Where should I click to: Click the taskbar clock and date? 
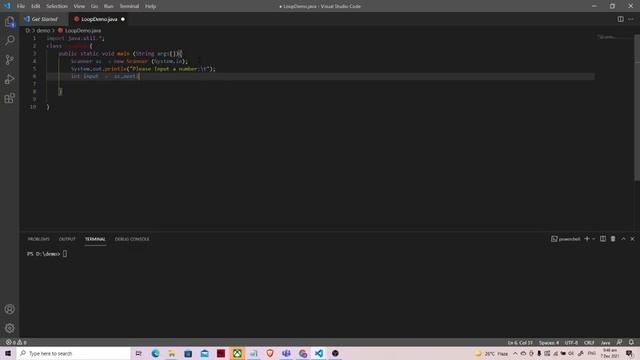pyautogui.click(x=610, y=353)
